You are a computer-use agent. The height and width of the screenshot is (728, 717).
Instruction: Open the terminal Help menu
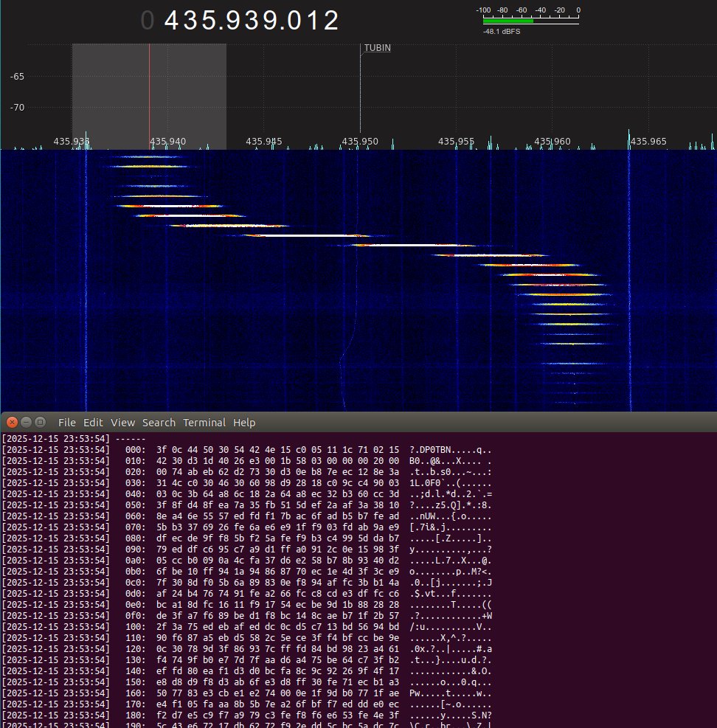pyautogui.click(x=244, y=423)
